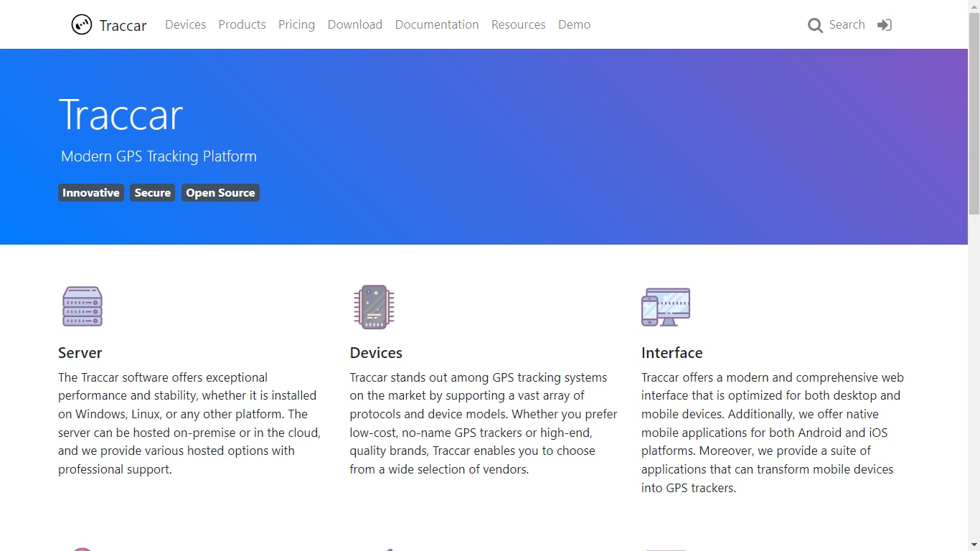The width and height of the screenshot is (980, 551).
Task: Click the scrollbar down arrow
Action: click(x=974, y=545)
